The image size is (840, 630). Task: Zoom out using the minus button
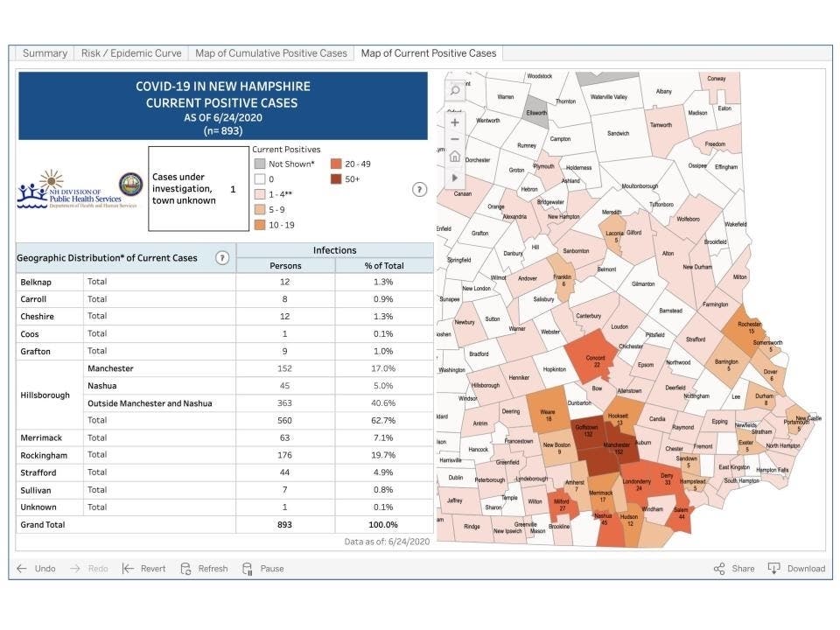(x=455, y=139)
